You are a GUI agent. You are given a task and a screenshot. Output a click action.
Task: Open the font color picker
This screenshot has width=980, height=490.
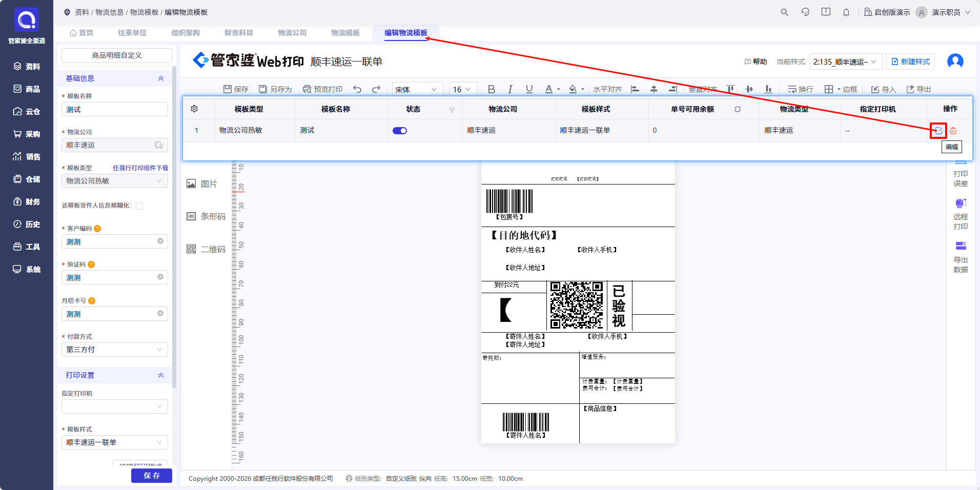(553, 89)
